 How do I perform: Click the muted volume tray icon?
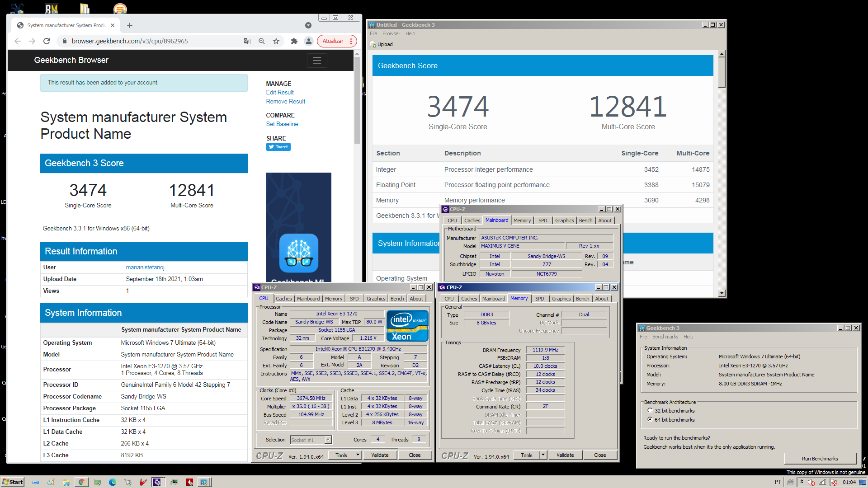pyautogui.click(x=811, y=482)
